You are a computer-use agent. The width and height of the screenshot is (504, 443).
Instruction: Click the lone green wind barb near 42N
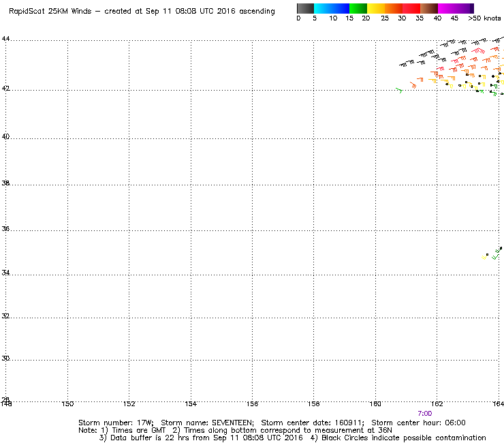[399, 91]
